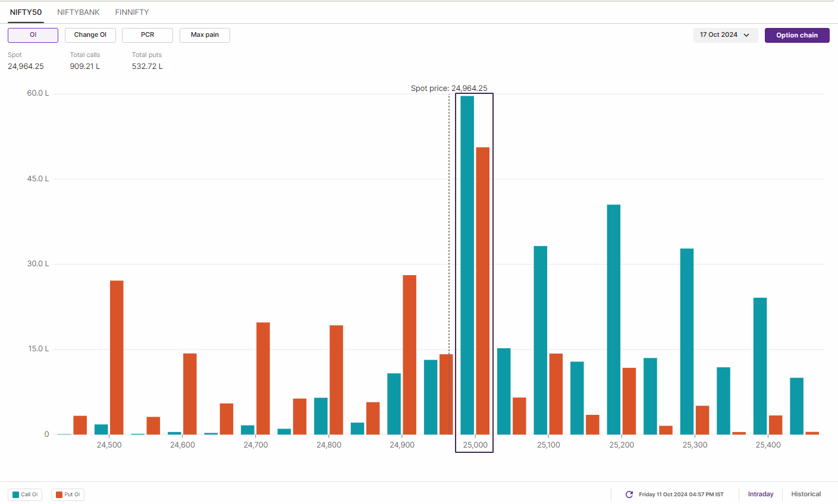Click the 45.0 L y-axis label
Image resolution: width=838 pixels, height=504 pixels.
pos(38,179)
